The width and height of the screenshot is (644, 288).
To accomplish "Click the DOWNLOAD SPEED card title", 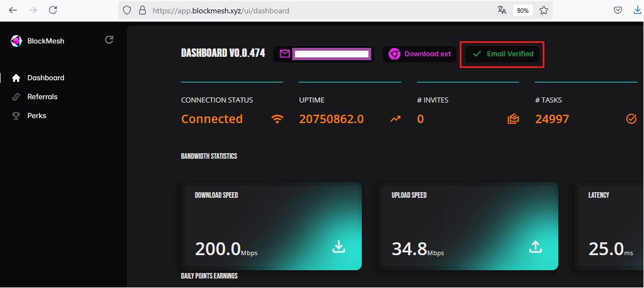I will coord(217,195).
